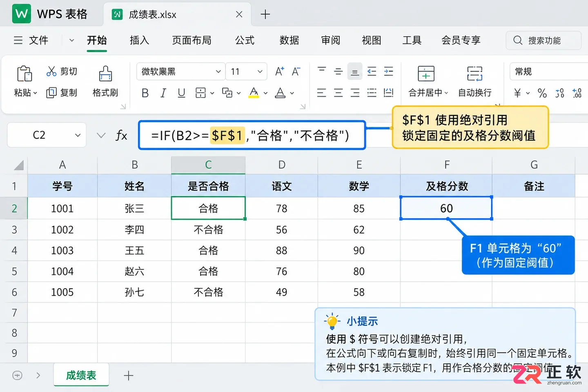Viewport: 588px width, 392px height.
Task: Open the 插入 ribbon tab
Action: coord(139,40)
